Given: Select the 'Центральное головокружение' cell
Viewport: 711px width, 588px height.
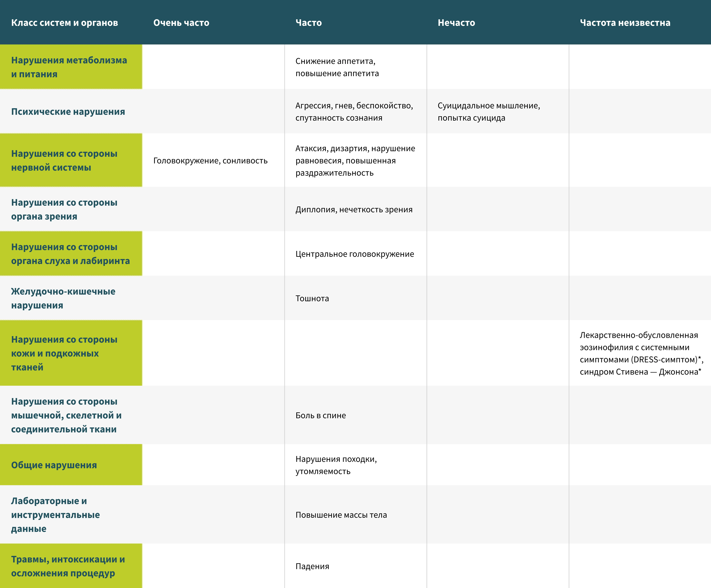Looking at the screenshot, I should (x=355, y=254).
